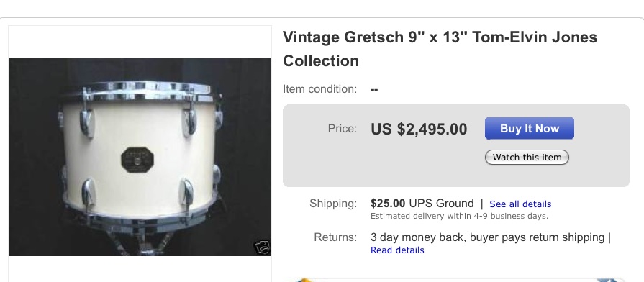The image size is (644, 282).
Task: Click the Shipping field label
Action: coord(333,204)
